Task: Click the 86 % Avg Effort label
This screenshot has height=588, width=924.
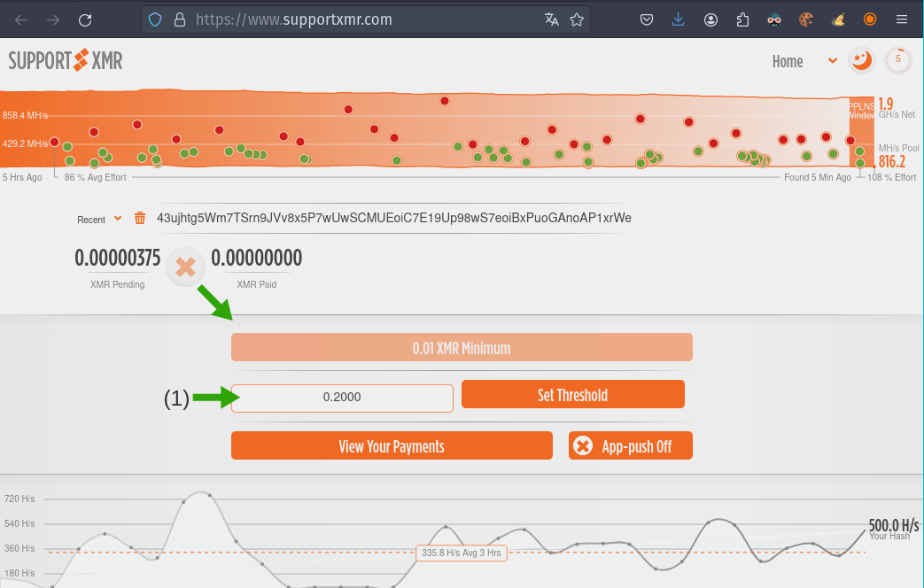Action: (x=96, y=177)
